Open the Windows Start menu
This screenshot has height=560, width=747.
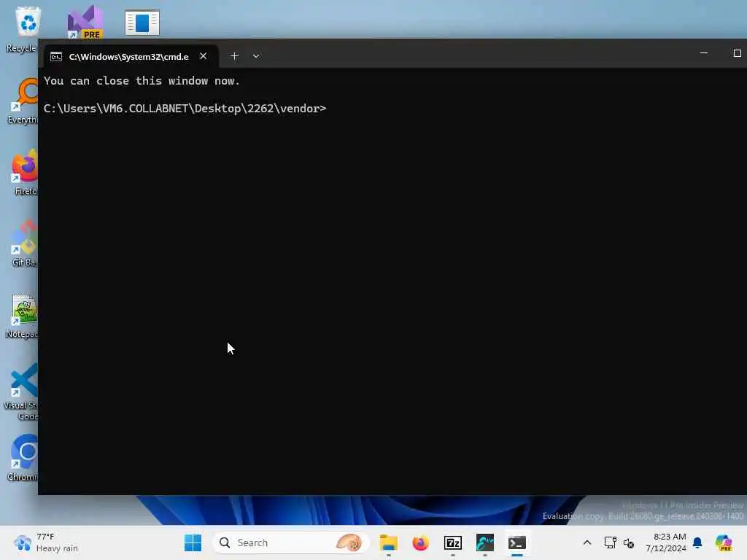click(193, 542)
